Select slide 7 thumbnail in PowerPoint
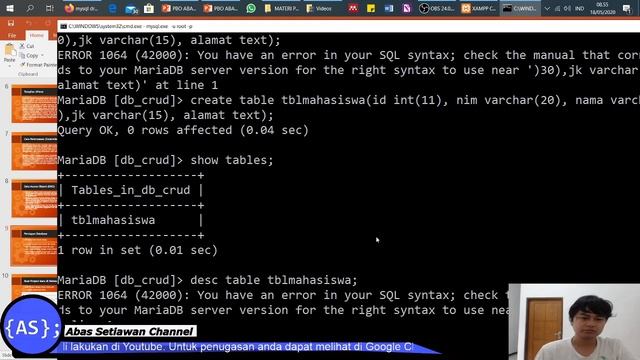The width and height of the screenshot is (640, 360). tap(34, 151)
